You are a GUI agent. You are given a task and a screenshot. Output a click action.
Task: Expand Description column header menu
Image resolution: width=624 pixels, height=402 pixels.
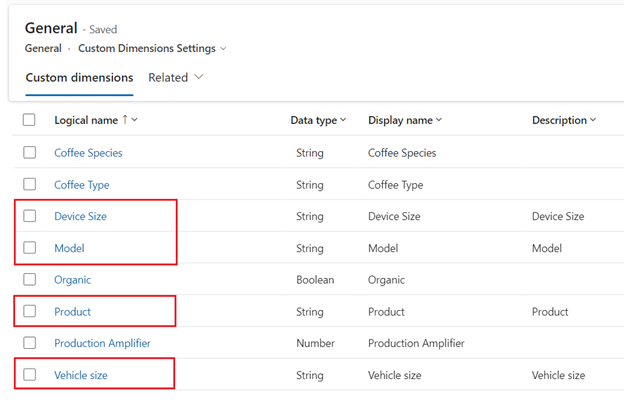593,120
